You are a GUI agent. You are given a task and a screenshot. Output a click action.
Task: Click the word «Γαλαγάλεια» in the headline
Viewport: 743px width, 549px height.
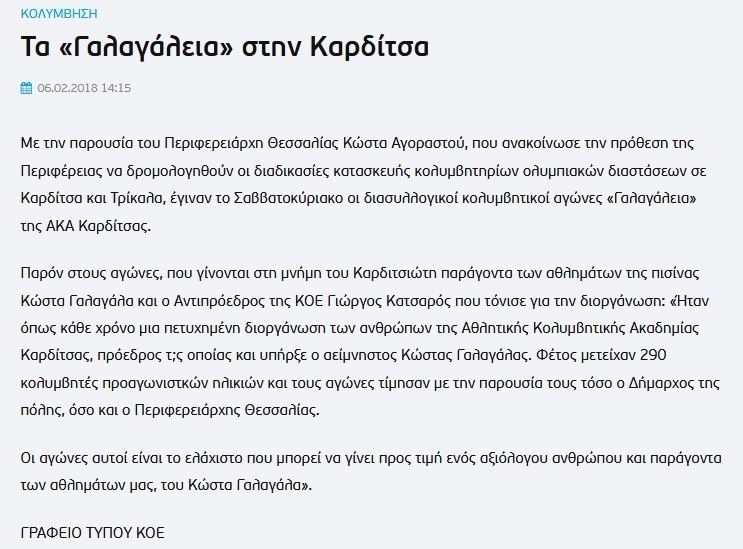tap(147, 46)
